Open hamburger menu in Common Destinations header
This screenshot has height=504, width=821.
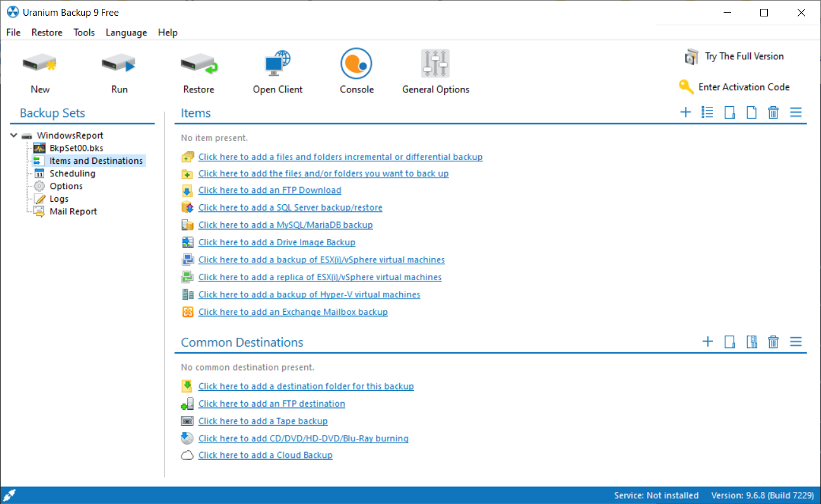[x=796, y=342]
